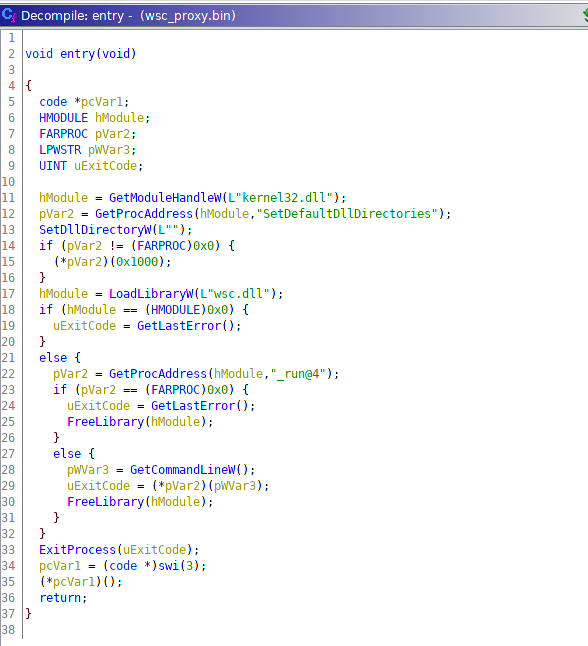The width and height of the screenshot is (588, 646).
Task: Click the HMODULE type on line 6
Action: pos(63,118)
